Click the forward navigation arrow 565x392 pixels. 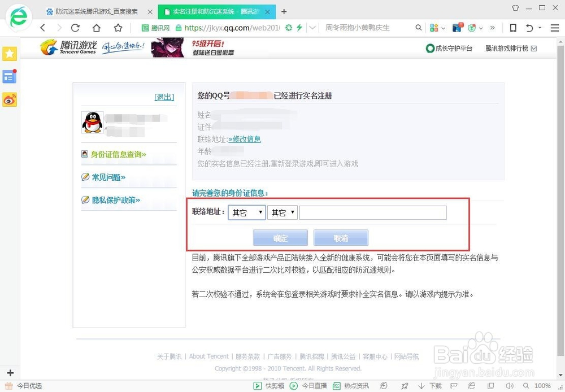[x=59, y=28]
